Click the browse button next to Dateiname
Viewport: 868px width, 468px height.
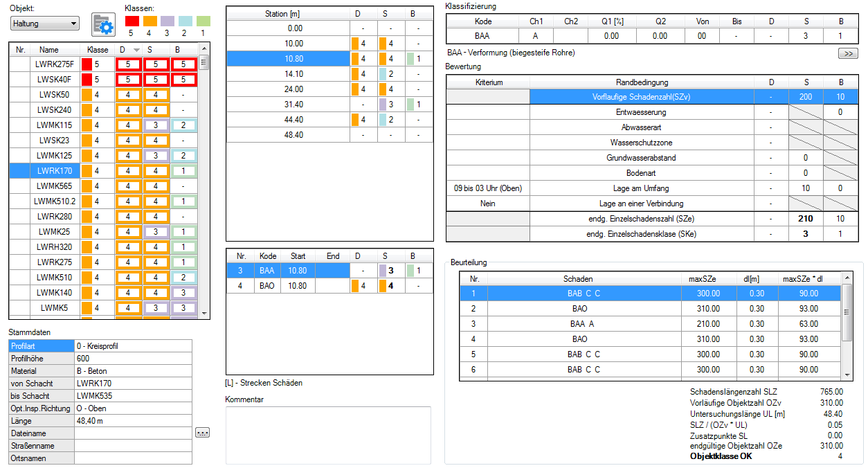pyautogui.click(x=202, y=433)
